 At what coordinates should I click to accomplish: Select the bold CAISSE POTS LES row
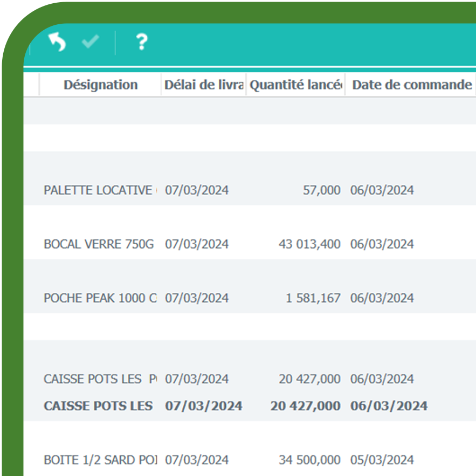point(98,406)
